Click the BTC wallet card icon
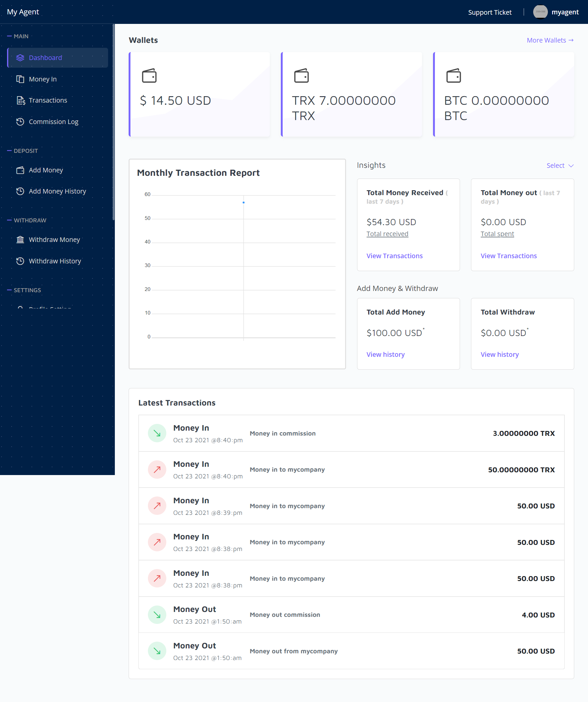 pos(453,76)
